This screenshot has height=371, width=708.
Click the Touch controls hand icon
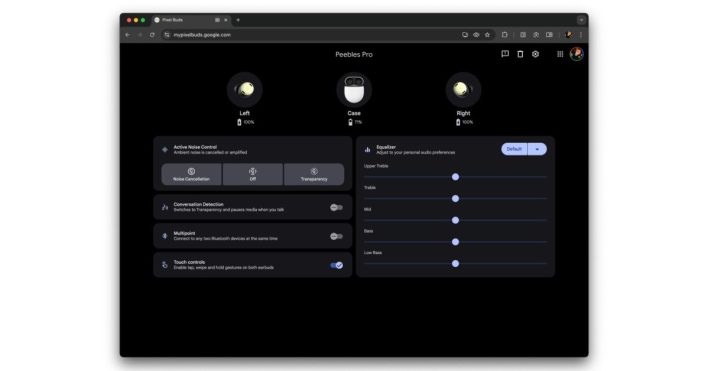[165, 265]
